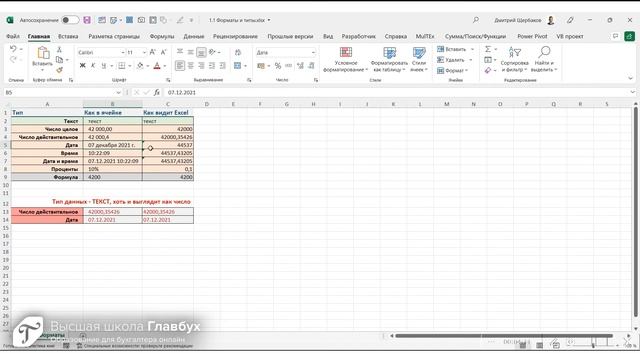This screenshot has height=360, width=640.
Task: Switch to the Вставка tab
Action: click(68, 36)
